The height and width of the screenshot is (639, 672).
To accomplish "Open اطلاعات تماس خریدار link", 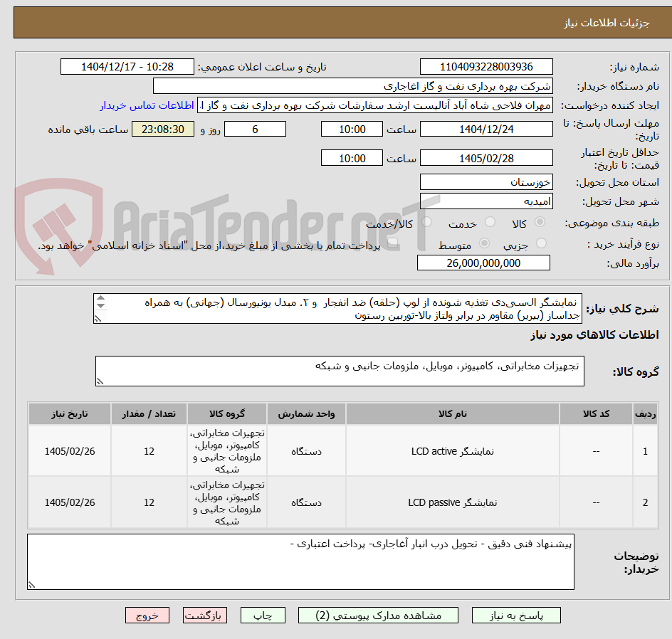I will (147, 105).
